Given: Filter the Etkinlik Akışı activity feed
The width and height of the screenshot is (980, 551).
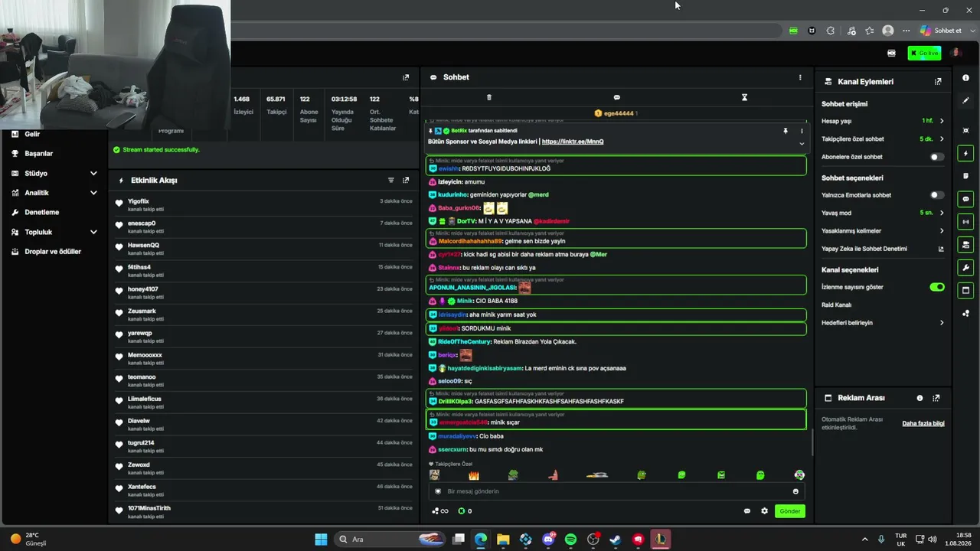Looking at the screenshot, I should click(390, 181).
